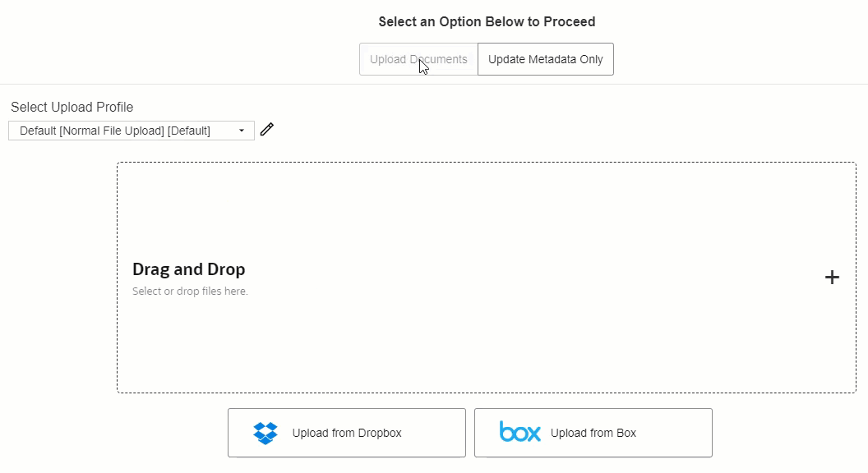
Task: Click 'Default [Normal File Upload]' profile text
Action: tap(92, 131)
